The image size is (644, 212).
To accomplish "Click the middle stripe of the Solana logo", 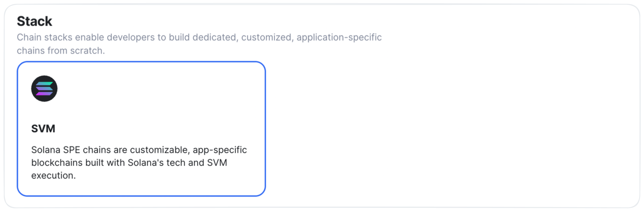I will point(44,88).
